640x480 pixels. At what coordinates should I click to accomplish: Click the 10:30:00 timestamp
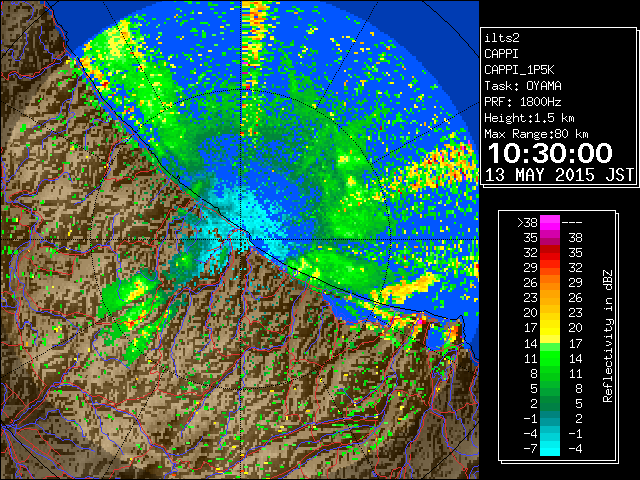coord(550,153)
